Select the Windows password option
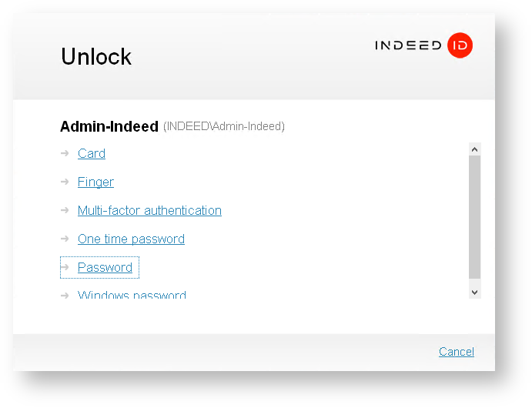This screenshot has height=408, width=532. point(132,295)
